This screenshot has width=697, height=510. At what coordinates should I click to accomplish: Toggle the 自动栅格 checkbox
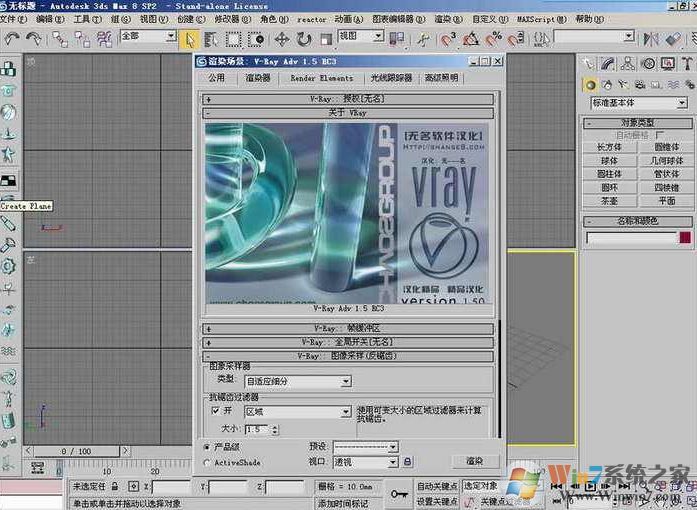pyautogui.click(x=659, y=134)
